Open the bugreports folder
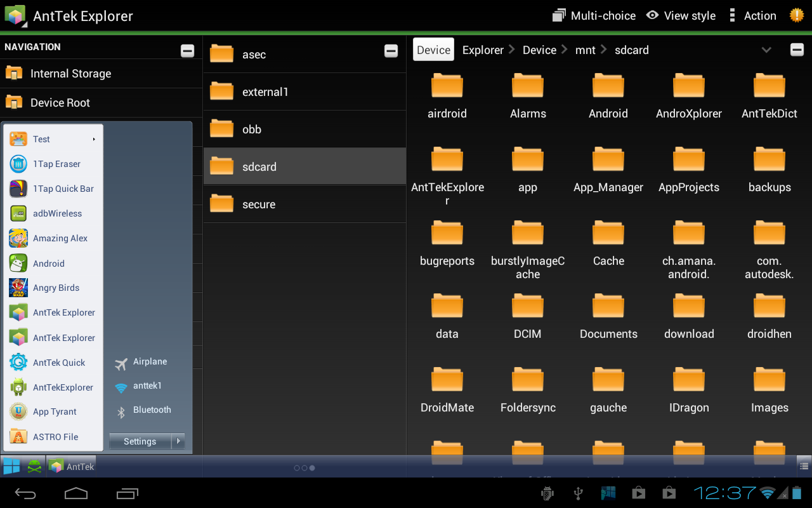Image resolution: width=812 pixels, height=508 pixels. pyautogui.click(x=447, y=243)
